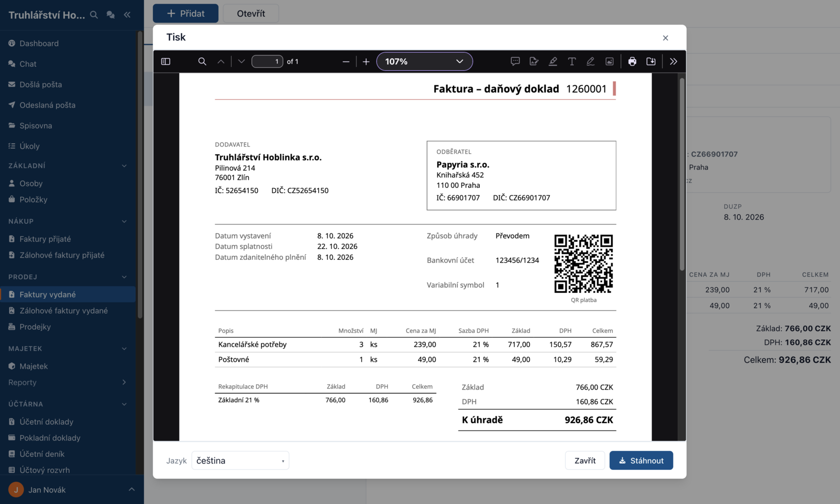Select the add image tool
840x504 pixels.
[610, 61]
